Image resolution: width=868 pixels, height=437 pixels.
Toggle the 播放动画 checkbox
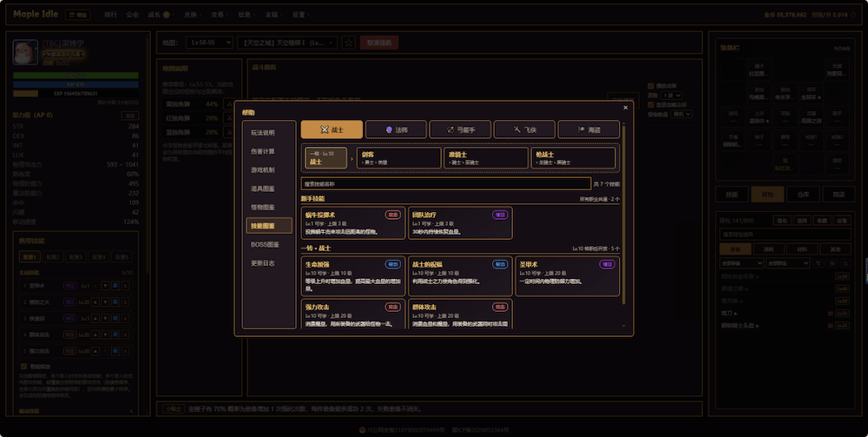[x=651, y=86]
